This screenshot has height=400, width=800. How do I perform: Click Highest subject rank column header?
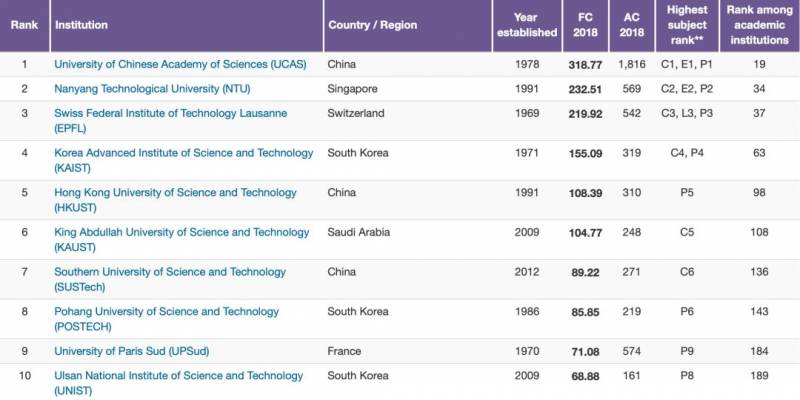point(687,25)
